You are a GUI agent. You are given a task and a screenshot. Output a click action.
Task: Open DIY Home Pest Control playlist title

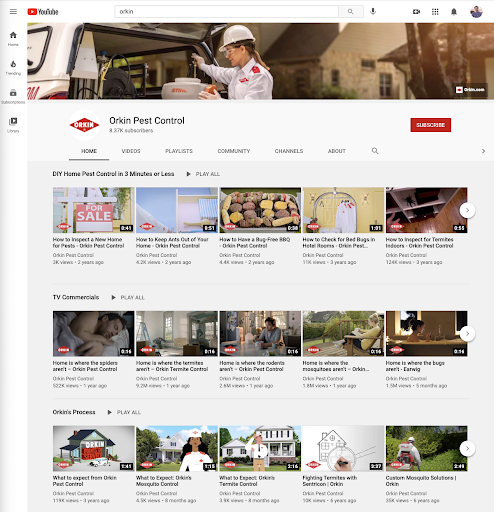point(113,174)
